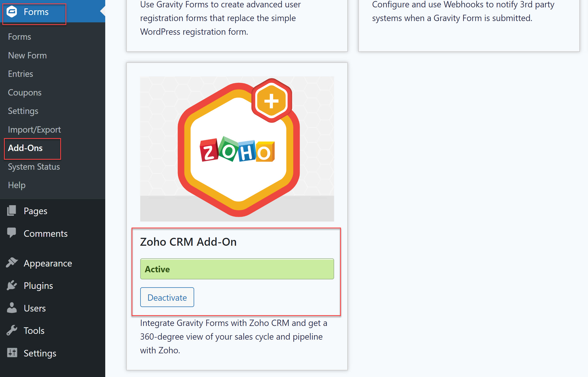Click the Users person icon

pyautogui.click(x=12, y=308)
